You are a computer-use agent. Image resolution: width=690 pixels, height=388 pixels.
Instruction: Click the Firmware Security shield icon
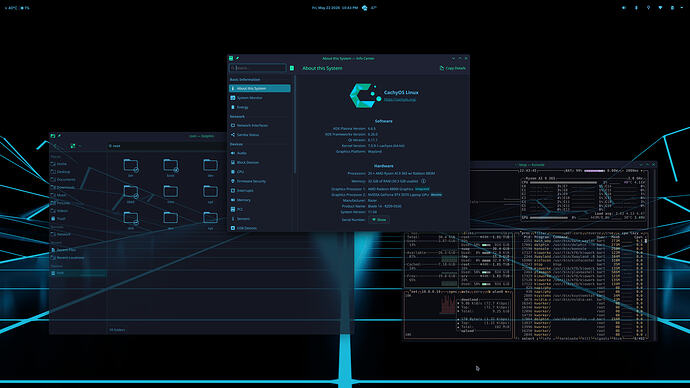point(233,181)
